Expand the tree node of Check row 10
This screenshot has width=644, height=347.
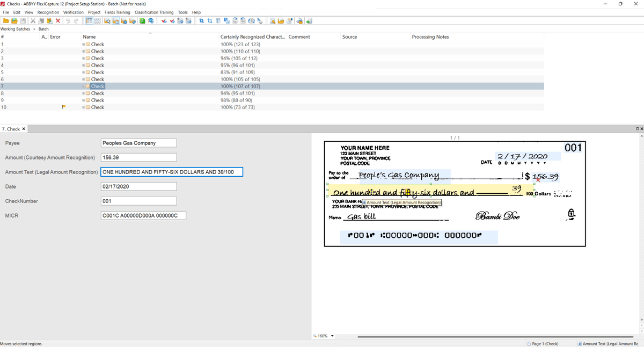[x=84, y=107]
